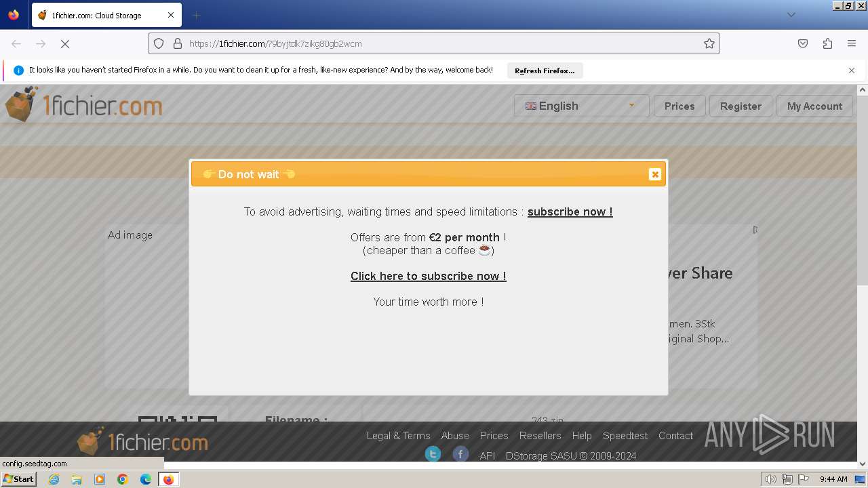868x488 pixels.
Task: Open the Resellers footer link
Action: [x=540, y=436]
